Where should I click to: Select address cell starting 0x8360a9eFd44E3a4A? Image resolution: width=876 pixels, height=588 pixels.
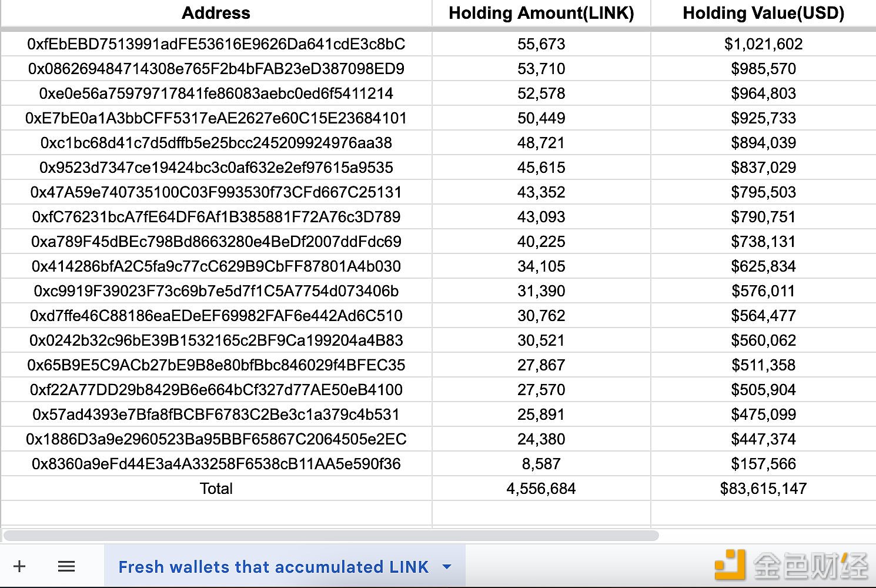point(216,464)
